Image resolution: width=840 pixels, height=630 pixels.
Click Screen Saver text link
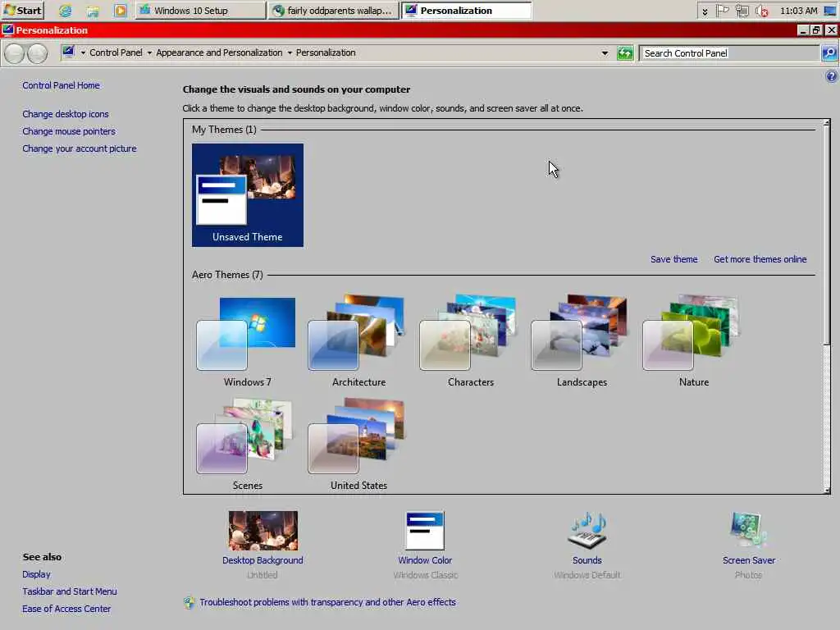(x=748, y=560)
